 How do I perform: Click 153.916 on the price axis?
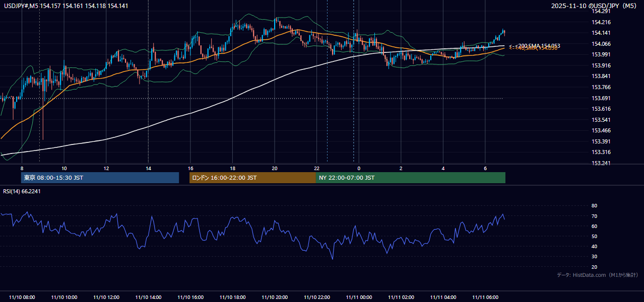tap(602, 65)
